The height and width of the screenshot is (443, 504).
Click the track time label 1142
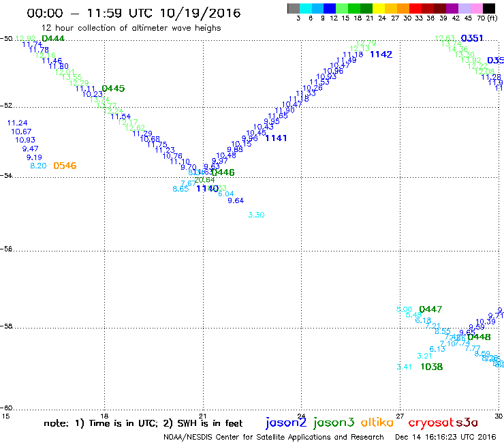381,55
